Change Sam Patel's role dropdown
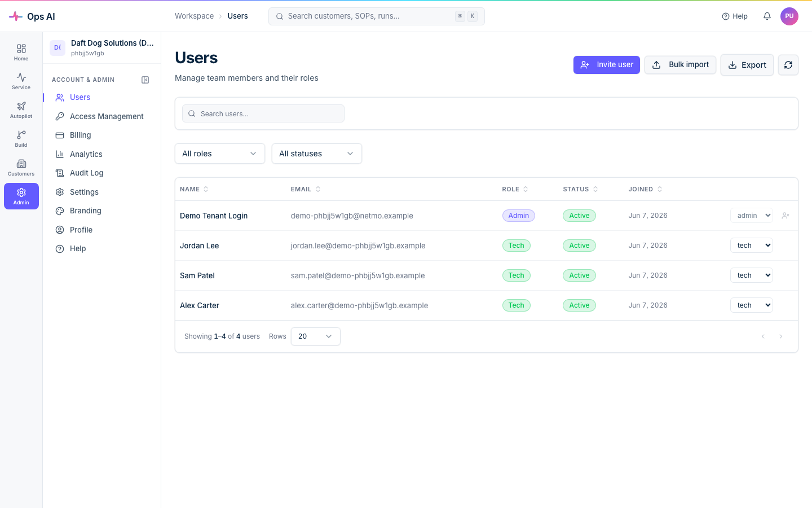 [x=752, y=275]
